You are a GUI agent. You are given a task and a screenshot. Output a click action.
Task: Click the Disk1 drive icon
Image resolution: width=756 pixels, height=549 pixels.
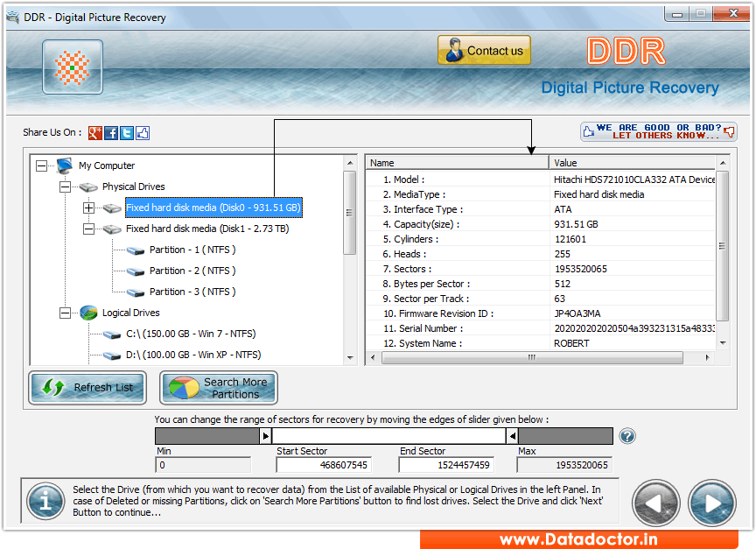[112, 229]
